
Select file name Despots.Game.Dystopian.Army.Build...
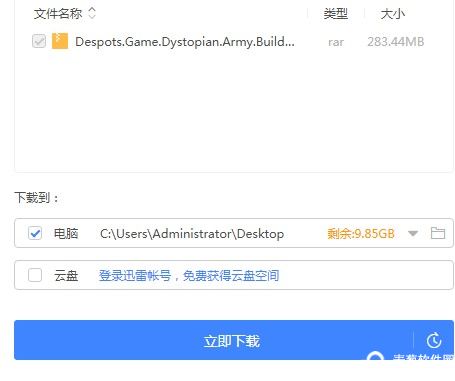point(185,42)
